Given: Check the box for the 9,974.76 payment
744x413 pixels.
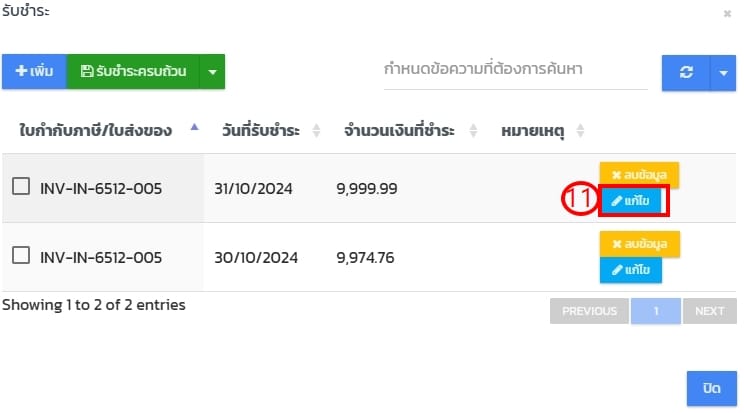Looking at the screenshot, I should coord(21,256).
